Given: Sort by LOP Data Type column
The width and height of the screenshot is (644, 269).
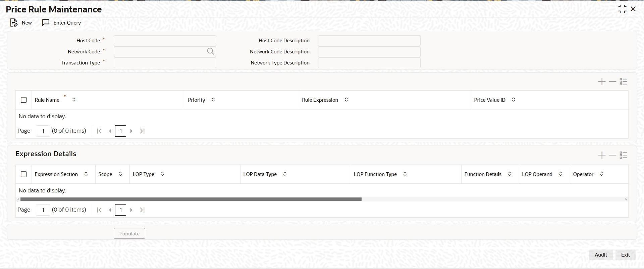Looking at the screenshot, I should tap(285, 174).
